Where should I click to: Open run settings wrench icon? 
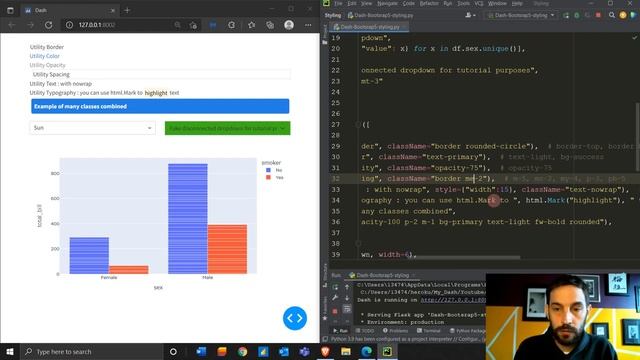[335, 298]
